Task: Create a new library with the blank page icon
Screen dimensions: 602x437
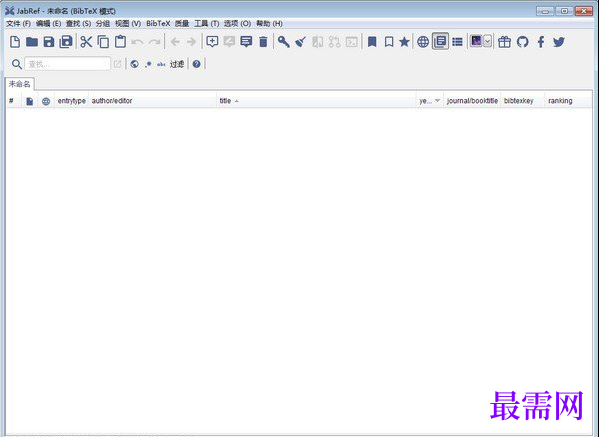Action: (15, 42)
